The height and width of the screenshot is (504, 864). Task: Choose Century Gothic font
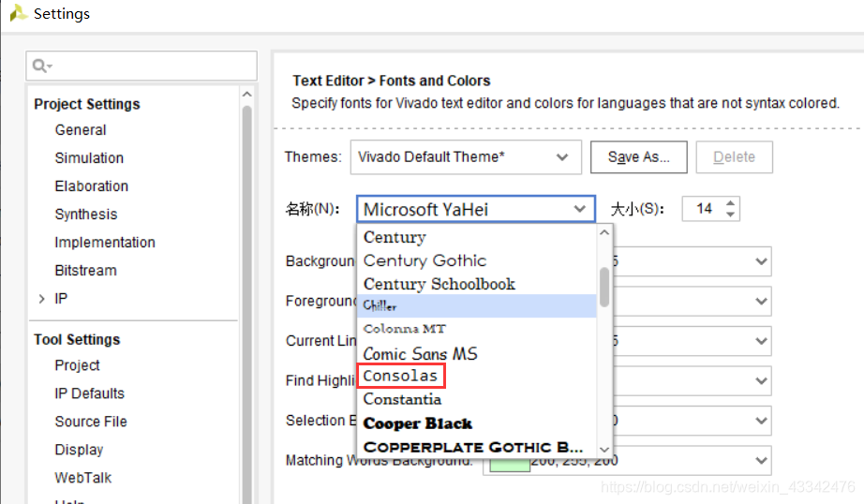click(x=477, y=260)
